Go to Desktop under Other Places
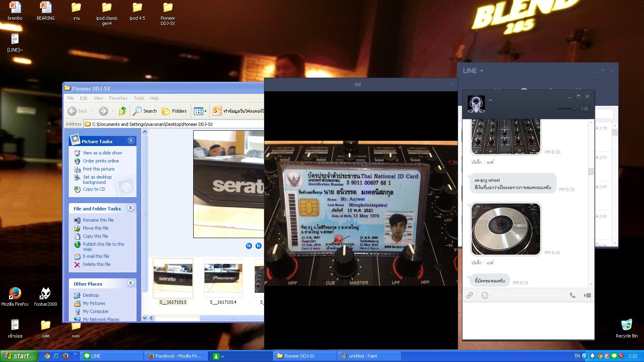This screenshot has height=362, width=644. [91, 295]
